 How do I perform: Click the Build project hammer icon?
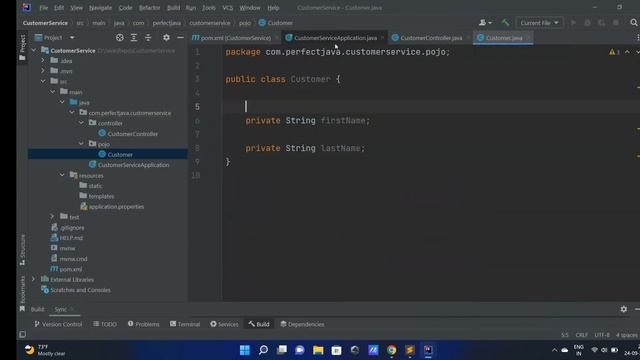[505, 23]
